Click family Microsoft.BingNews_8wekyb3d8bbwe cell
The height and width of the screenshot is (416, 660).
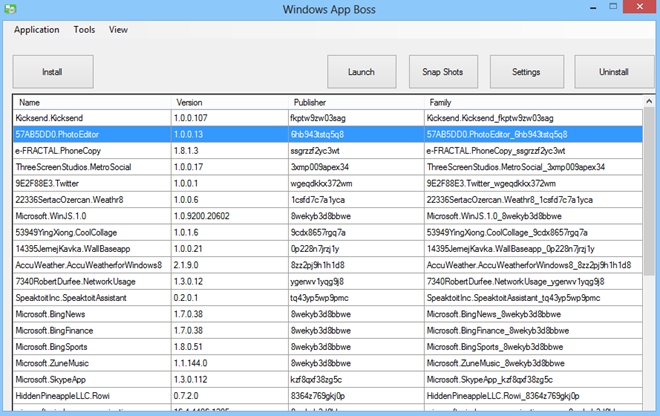coord(533,314)
